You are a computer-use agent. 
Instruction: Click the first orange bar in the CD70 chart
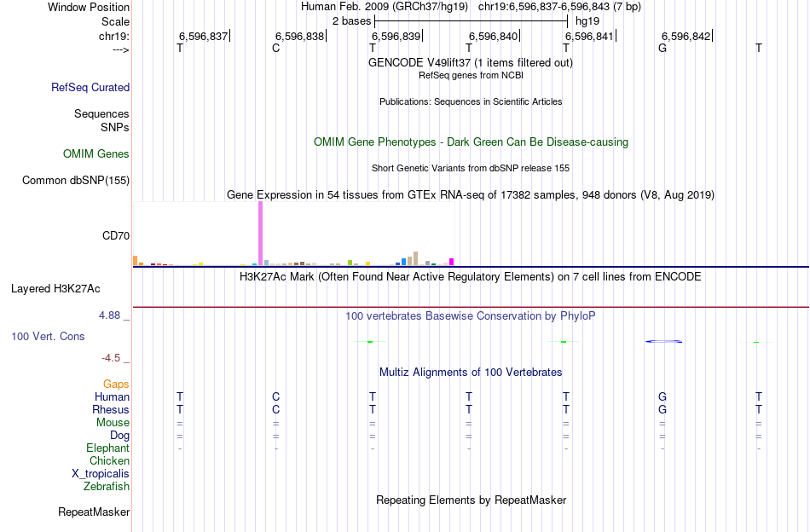pyautogui.click(x=136, y=261)
